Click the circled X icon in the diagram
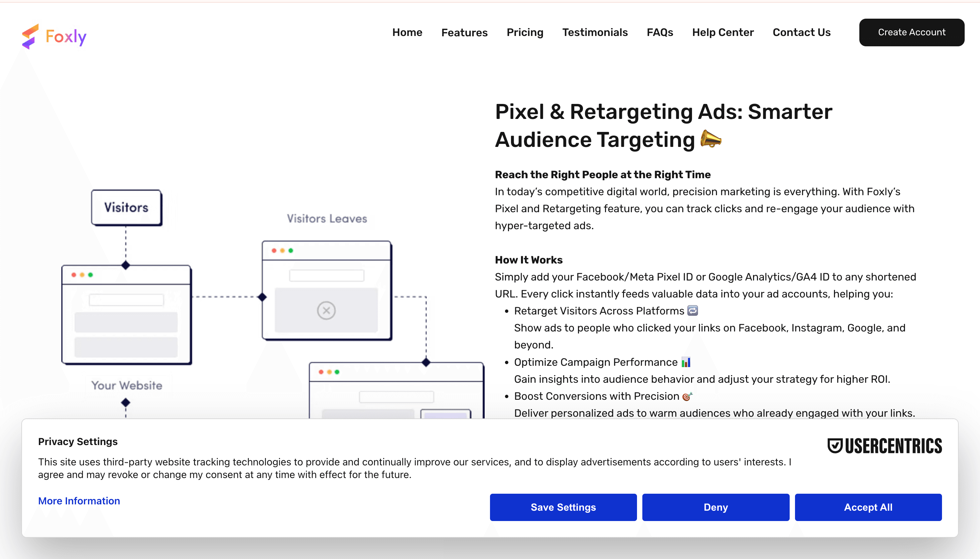980x559 pixels. (326, 310)
